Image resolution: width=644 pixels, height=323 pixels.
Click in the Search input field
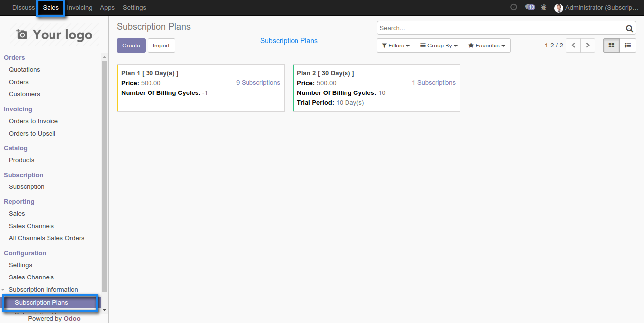tap(500, 28)
